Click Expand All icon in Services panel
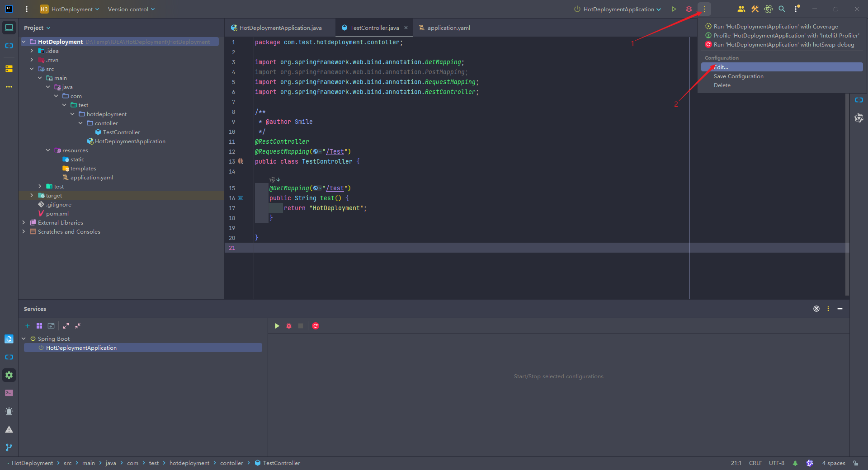Viewport: 868px width, 470px height. click(66, 326)
